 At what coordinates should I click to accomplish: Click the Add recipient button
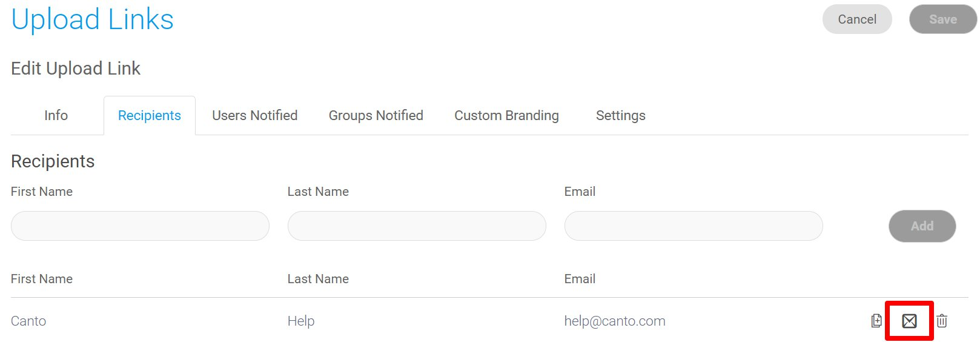922,226
